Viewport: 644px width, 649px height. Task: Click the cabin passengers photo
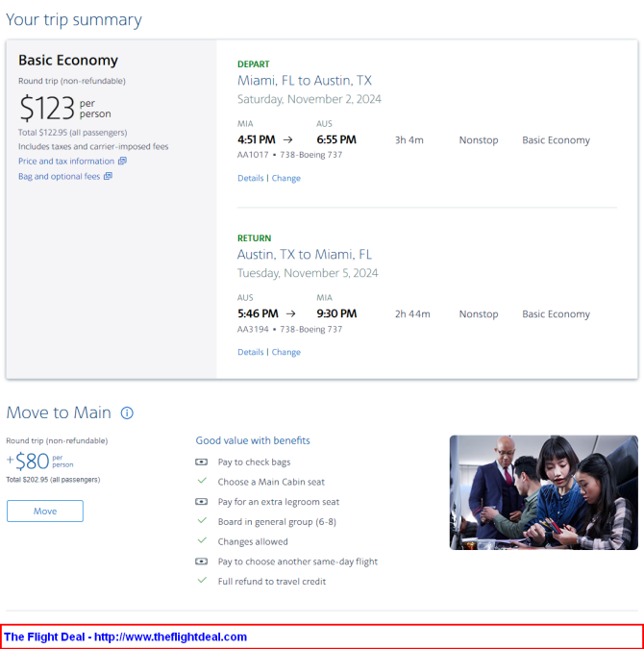coord(543,492)
